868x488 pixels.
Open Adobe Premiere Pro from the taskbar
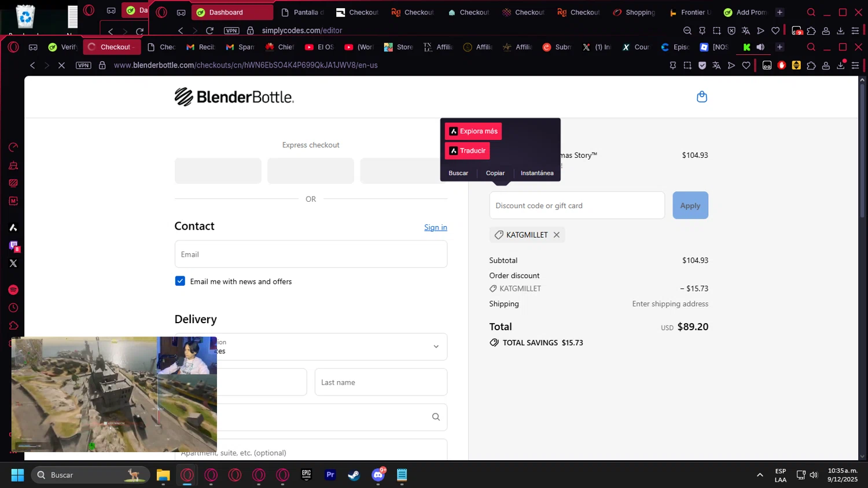click(x=330, y=475)
